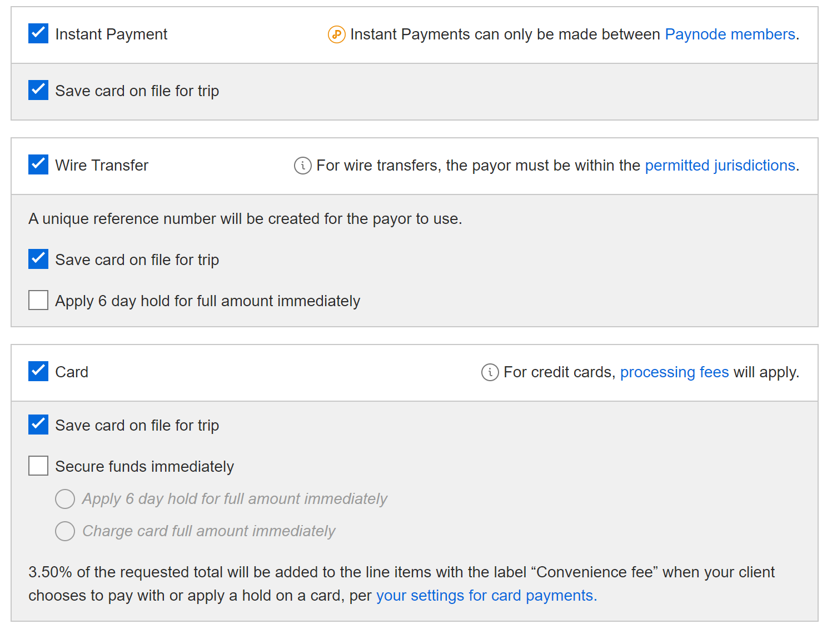Toggle Save card under Card section
832x644 pixels.
point(38,425)
